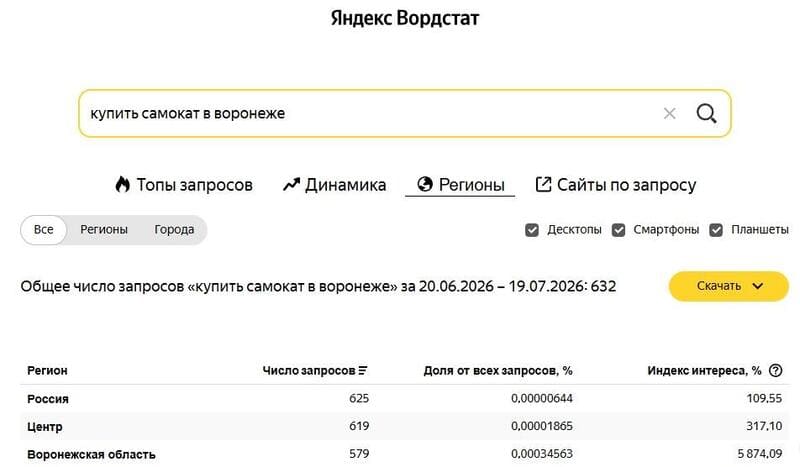800x467 pixels.
Task: Open the Сайты по запросу tab
Action: pyautogui.click(x=616, y=185)
